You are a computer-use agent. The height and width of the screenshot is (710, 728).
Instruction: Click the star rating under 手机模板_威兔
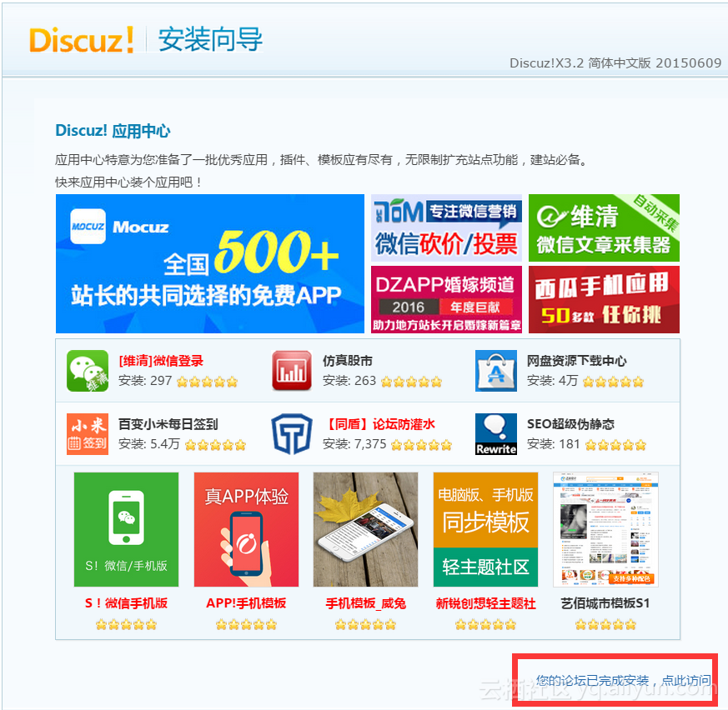[366, 625]
